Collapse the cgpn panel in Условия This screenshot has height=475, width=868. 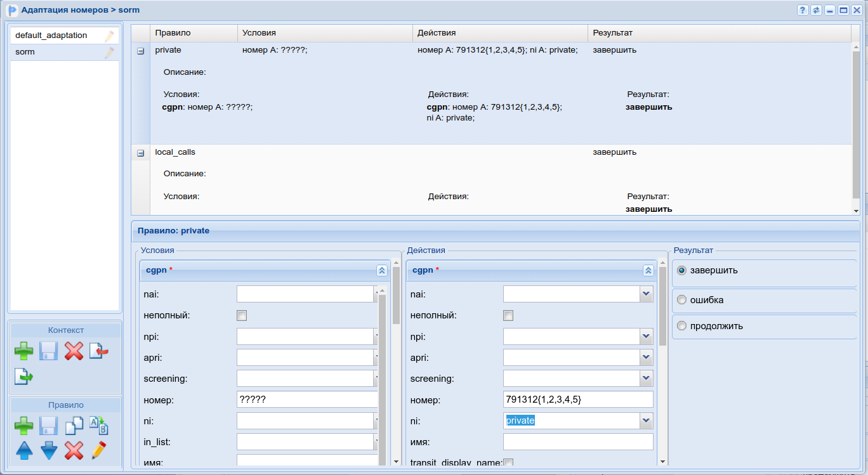click(x=381, y=270)
